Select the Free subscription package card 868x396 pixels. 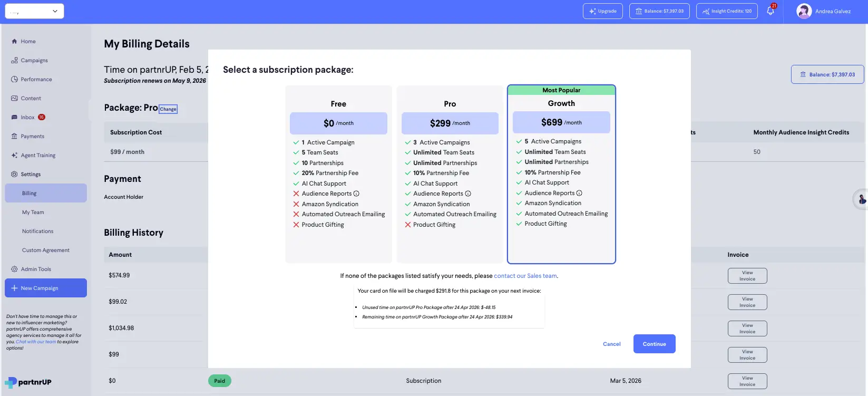pos(338,174)
